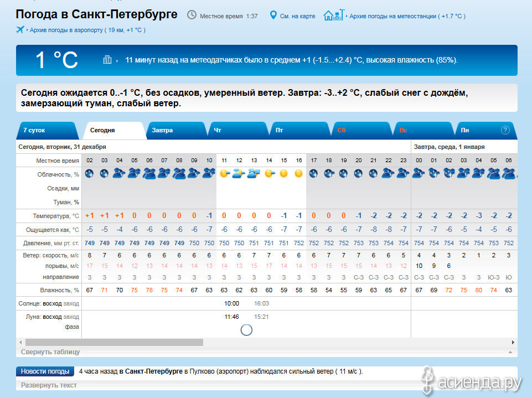Click the row label Давление, мм рт. ст.
Viewport: 532px width, 398px height.
[51, 243]
